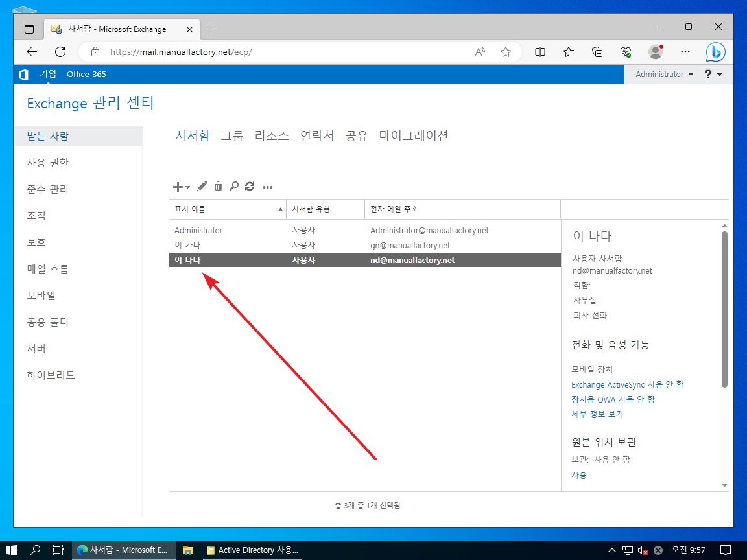This screenshot has height=560, width=747.
Task: Sort by 사서함 유형 column header
Action: click(x=326, y=209)
